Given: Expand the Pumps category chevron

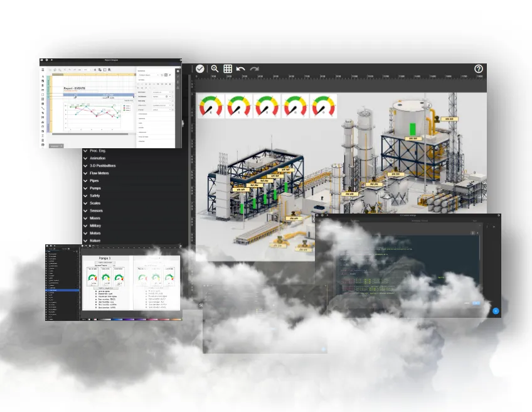Looking at the screenshot, I should [x=85, y=188].
